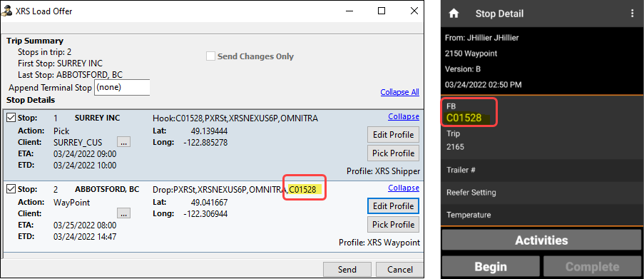644x279 pixels.
Task: Click the Collapse All link
Action: 399,92
